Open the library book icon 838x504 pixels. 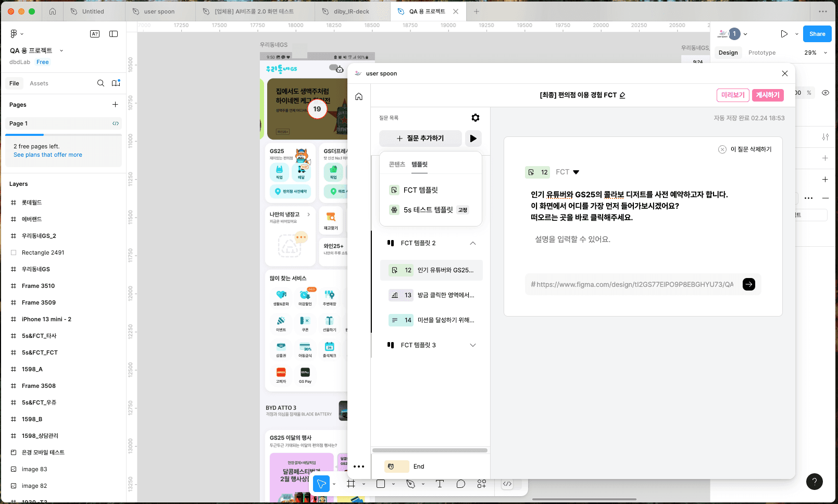point(116,83)
